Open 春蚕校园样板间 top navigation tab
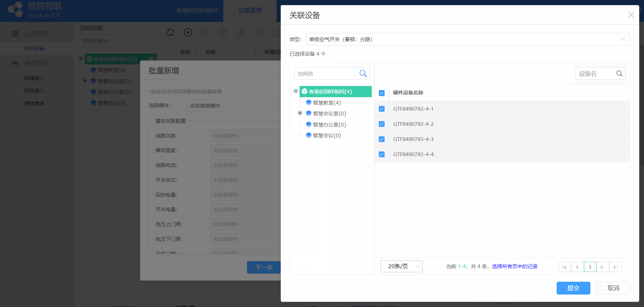Image resolution: width=644 pixels, height=307 pixels. 197,10
